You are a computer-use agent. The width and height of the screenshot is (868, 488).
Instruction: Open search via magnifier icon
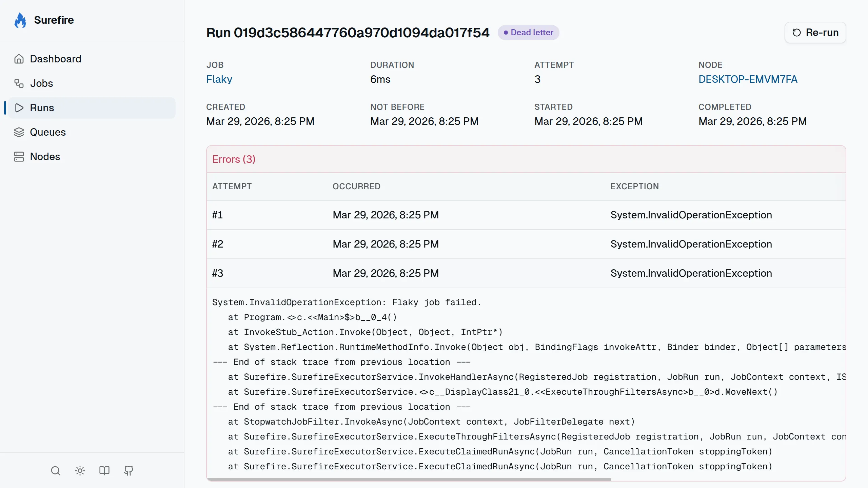[56, 471]
